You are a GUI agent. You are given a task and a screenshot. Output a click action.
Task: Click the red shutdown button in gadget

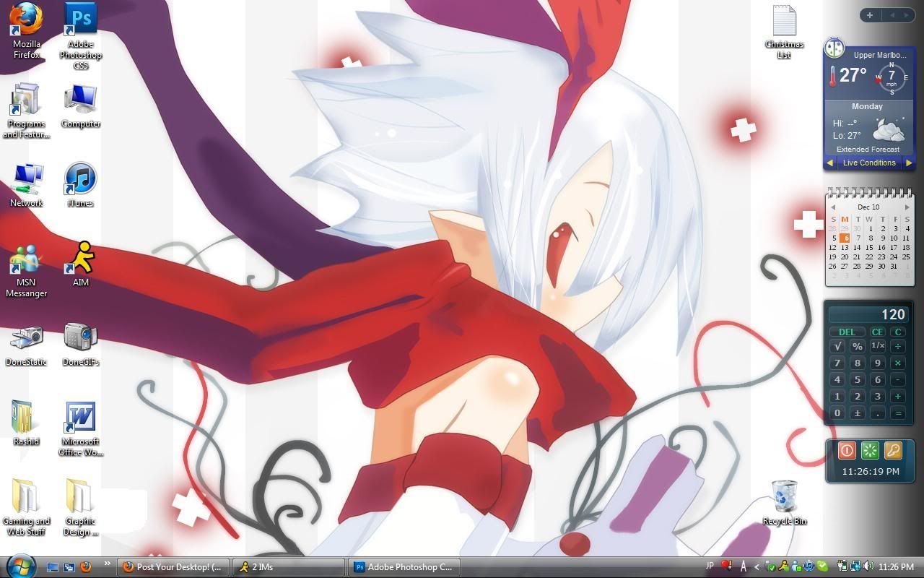(847, 451)
